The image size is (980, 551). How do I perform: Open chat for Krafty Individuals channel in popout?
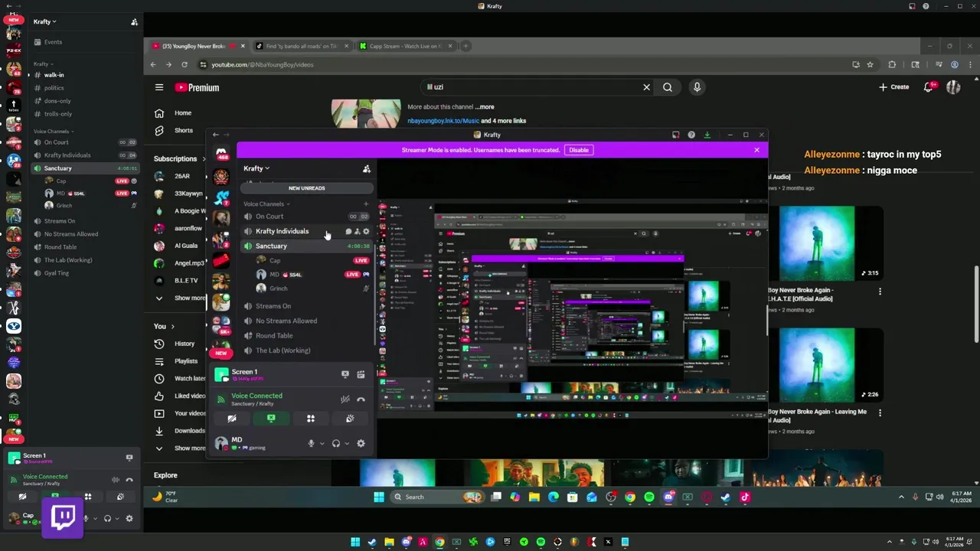pyautogui.click(x=348, y=231)
